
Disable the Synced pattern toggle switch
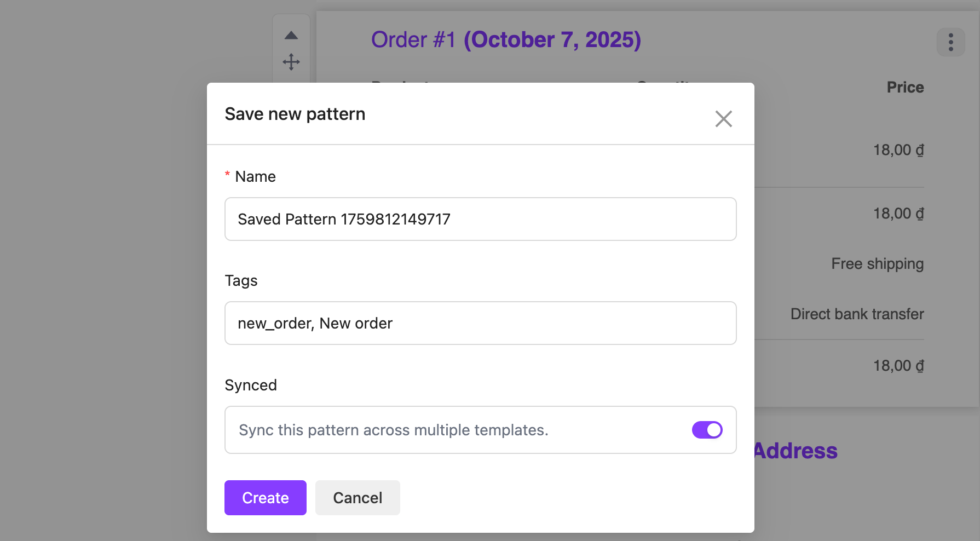click(x=707, y=430)
